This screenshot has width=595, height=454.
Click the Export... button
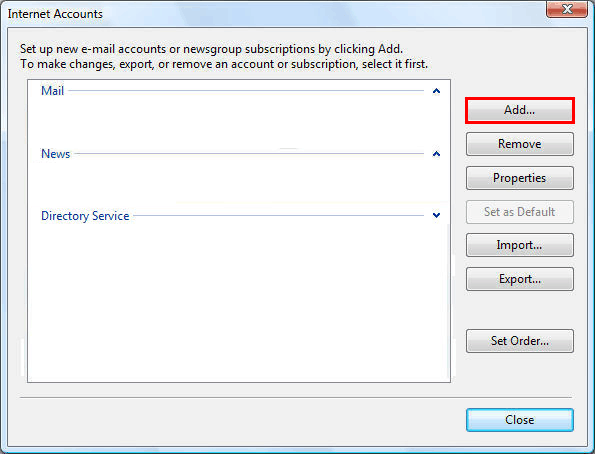(x=519, y=279)
